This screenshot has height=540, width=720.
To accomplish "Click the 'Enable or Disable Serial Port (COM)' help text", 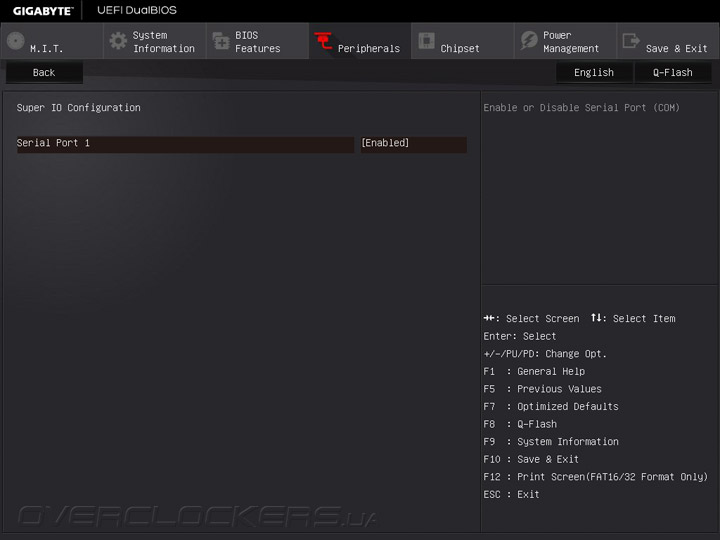I will 581,107.
